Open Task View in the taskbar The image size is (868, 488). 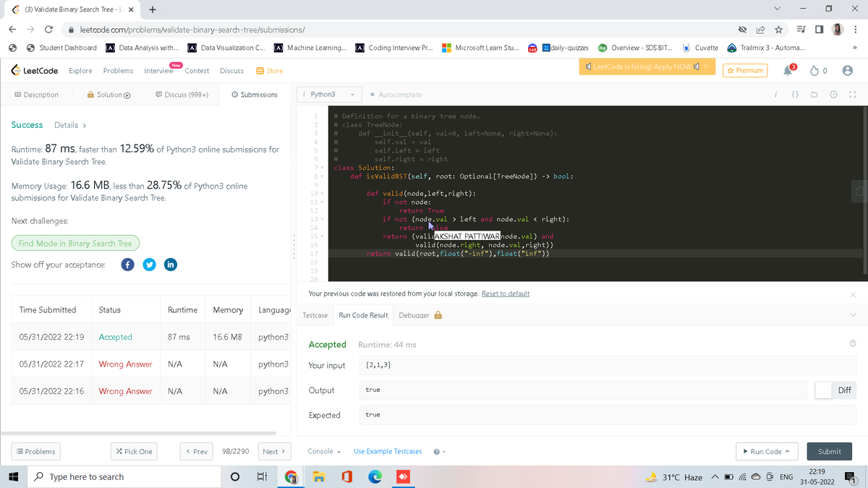click(x=261, y=477)
